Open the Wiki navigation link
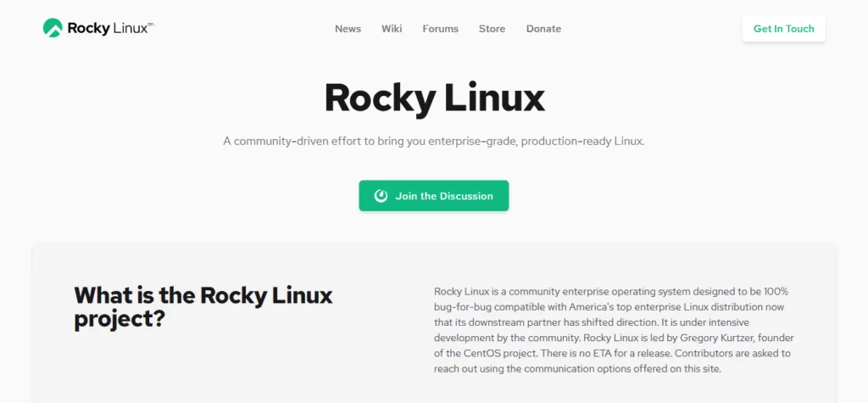 392,29
